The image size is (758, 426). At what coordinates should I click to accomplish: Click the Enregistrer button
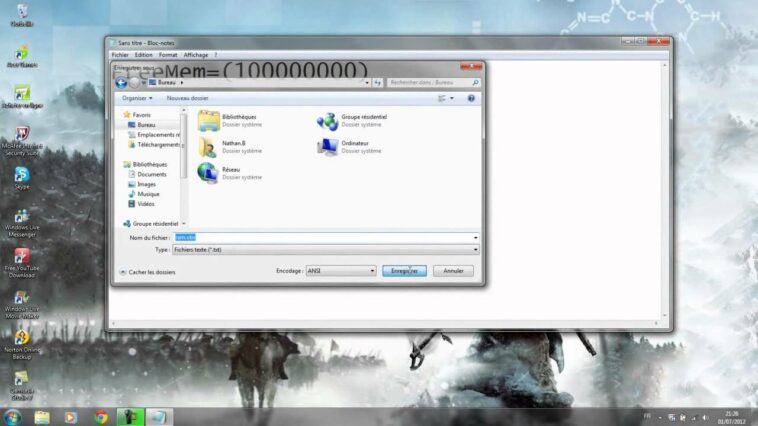click(405, 271)
